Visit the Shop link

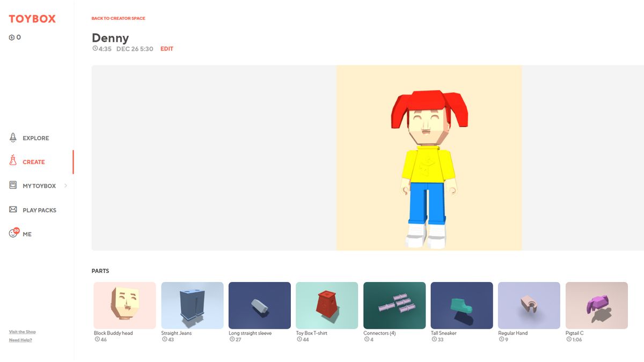pyautogui.click(x=22, y=331)
